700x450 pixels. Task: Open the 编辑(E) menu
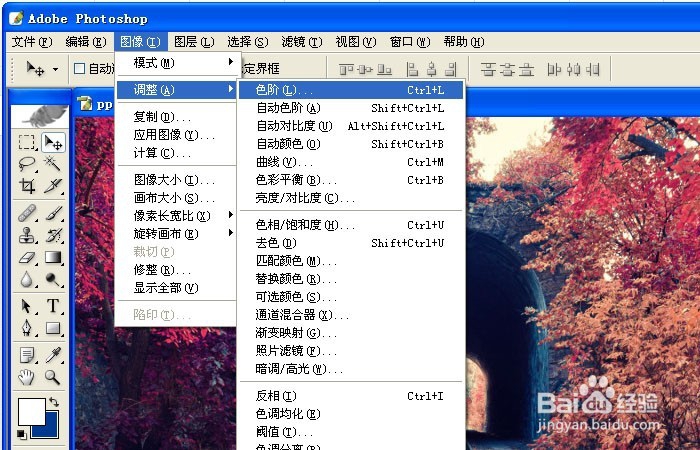pos(86,42)
